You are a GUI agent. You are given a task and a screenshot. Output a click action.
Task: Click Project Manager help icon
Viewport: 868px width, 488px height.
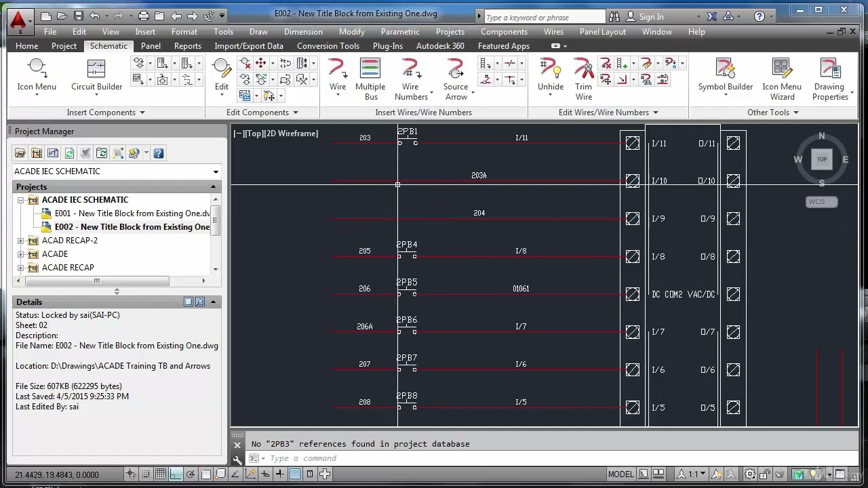158,153
